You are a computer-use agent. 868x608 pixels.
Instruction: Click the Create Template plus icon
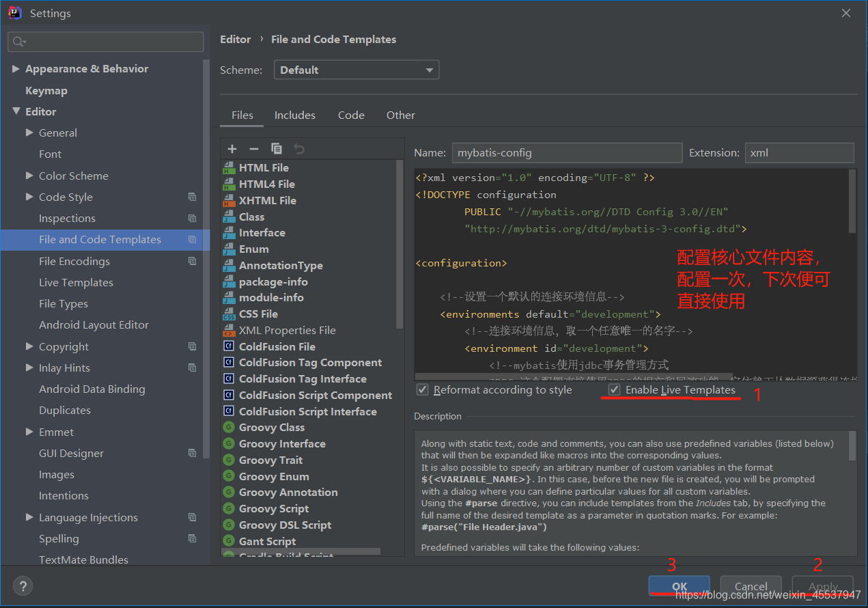tap(232, 149)
